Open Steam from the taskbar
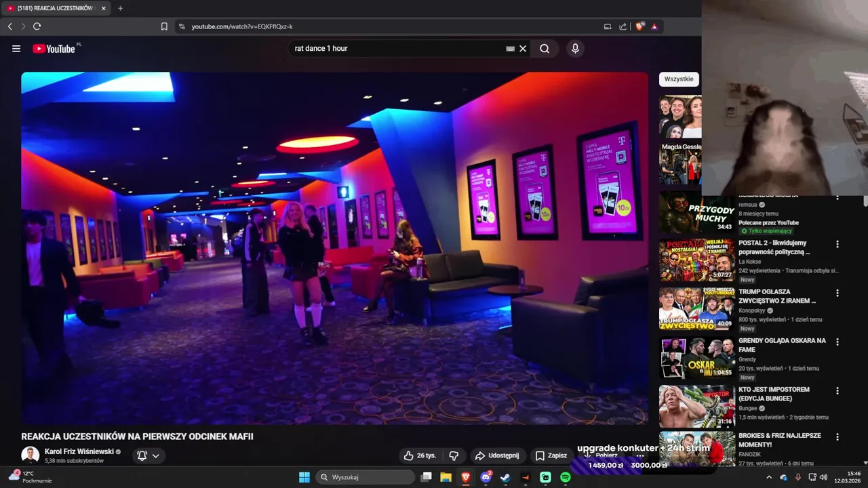This screenshot has height=488, width=868. (505, 477)
